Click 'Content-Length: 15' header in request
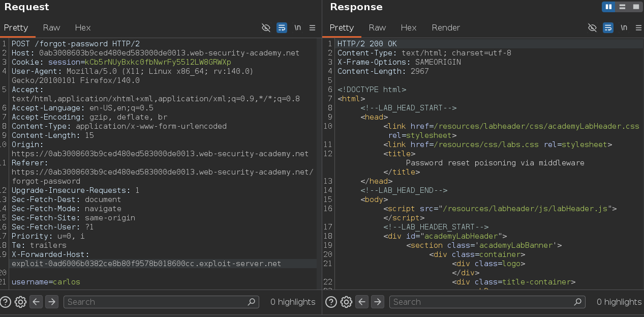Screen dimensions: 644x317 [53, 135]
